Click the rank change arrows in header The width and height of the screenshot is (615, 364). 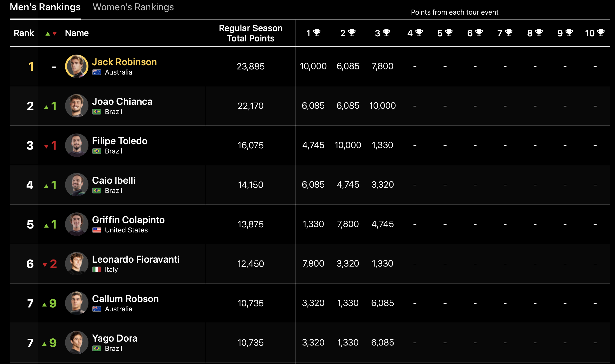click(51, 34)
